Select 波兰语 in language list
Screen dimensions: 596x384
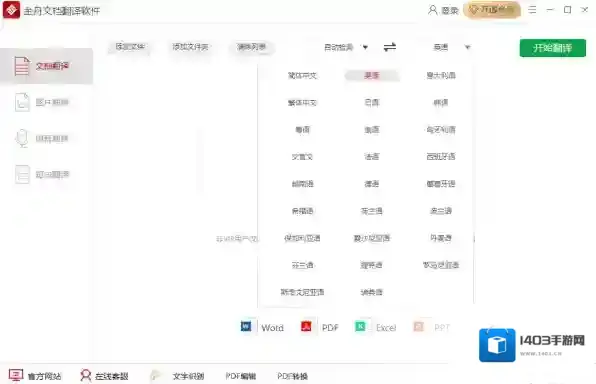coord(441,211)
